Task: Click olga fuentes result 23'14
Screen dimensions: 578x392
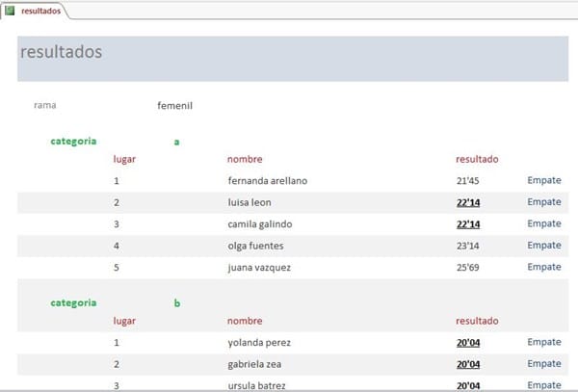Action: 468,246
